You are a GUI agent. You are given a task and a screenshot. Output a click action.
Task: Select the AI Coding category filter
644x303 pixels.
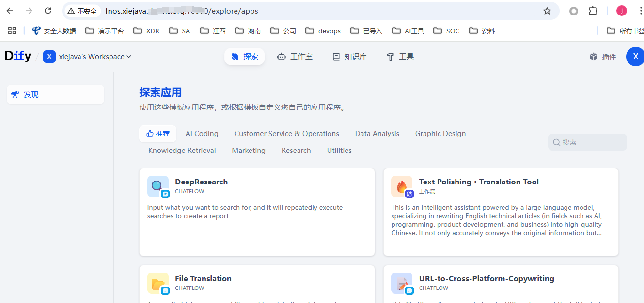[x=202, y=134]
